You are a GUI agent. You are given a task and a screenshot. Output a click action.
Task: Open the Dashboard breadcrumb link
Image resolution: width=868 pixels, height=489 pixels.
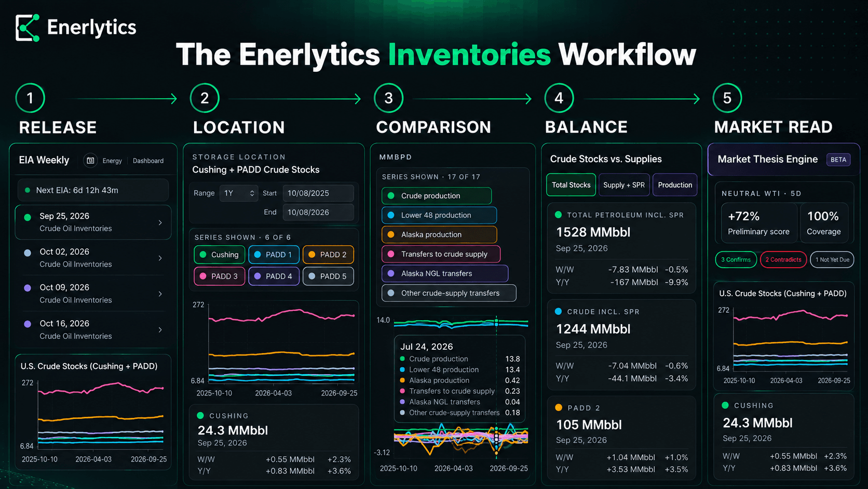click(x=148, y=161)
